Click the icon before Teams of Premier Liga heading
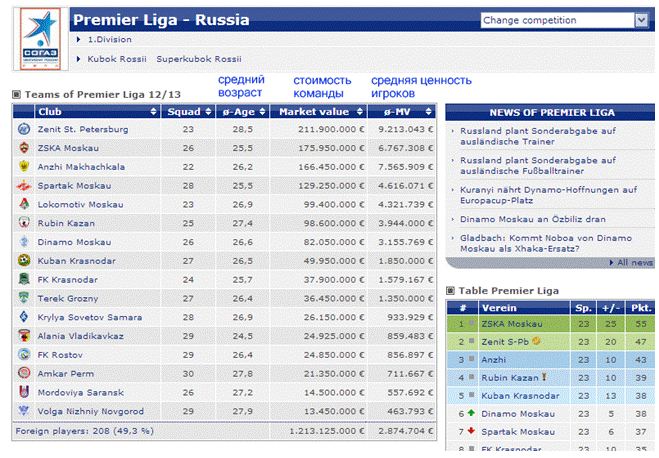Image resolution: width=659 pixels, height=458 pixels. click(x=16, y=95)
